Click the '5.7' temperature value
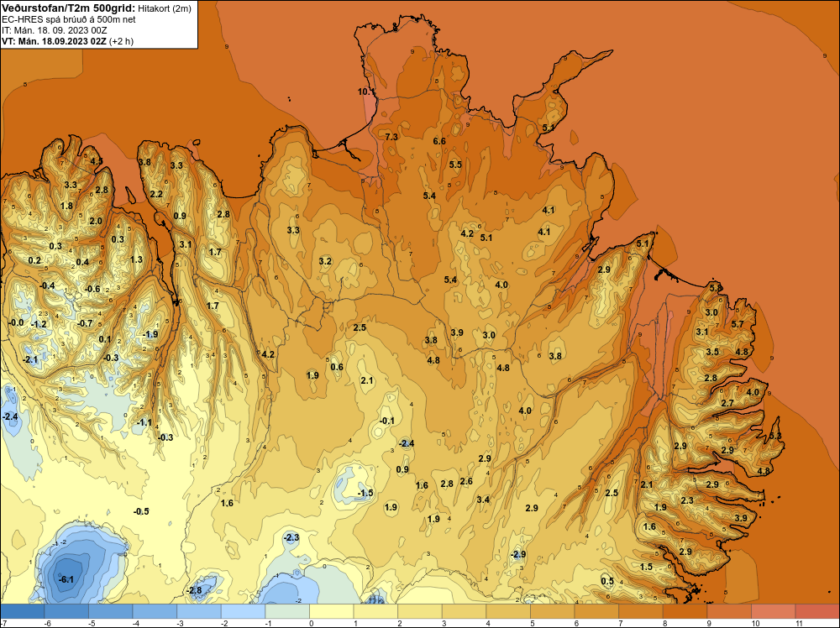840x628 pixels. tap(738, 324)
